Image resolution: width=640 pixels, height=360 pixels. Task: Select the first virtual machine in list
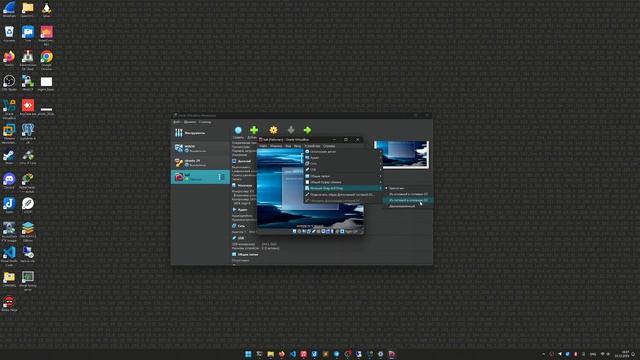point(200,149)
